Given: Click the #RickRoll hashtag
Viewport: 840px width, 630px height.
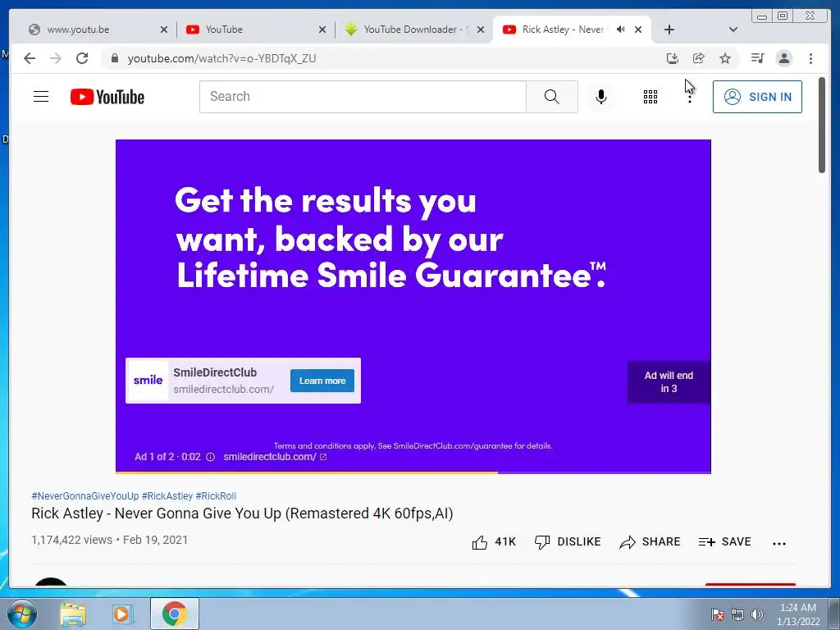Looking at the screenshot, I should pyautogui.click(x=216, y=496).
